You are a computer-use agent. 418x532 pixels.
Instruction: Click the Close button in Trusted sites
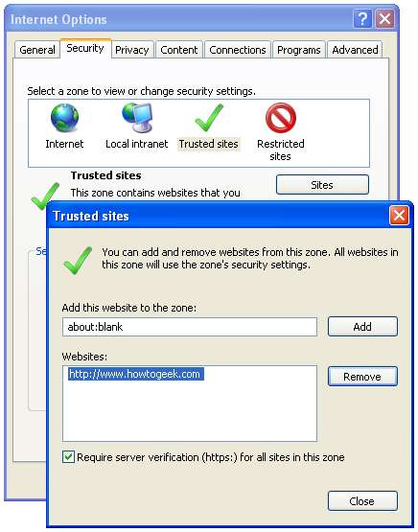[x=362, y=501]
